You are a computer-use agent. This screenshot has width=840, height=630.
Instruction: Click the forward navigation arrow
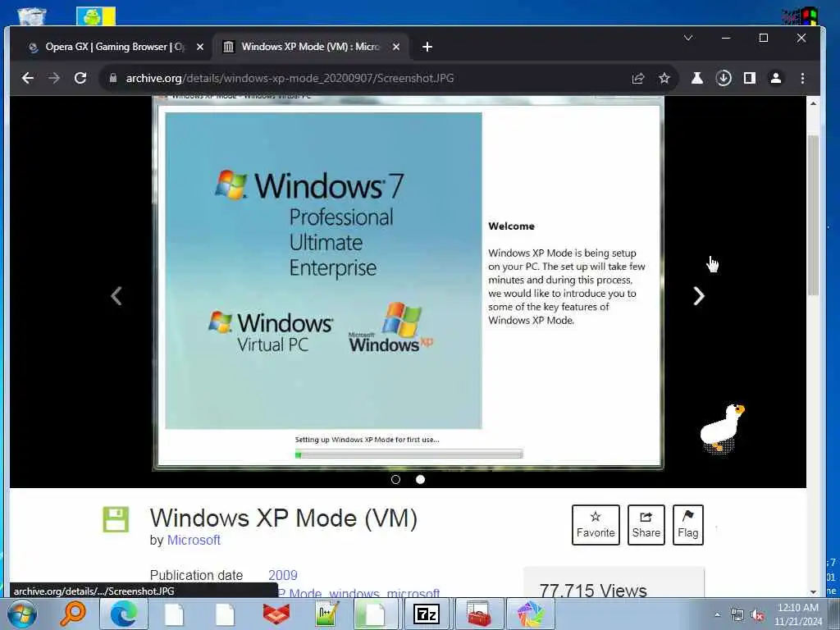point(54,78)
